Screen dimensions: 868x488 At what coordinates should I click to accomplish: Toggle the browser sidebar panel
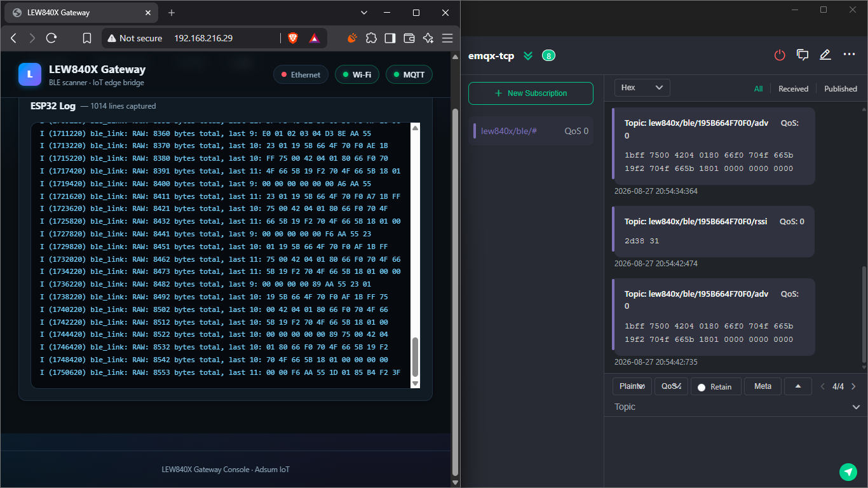pyautogui.click(x=390, y=38)
